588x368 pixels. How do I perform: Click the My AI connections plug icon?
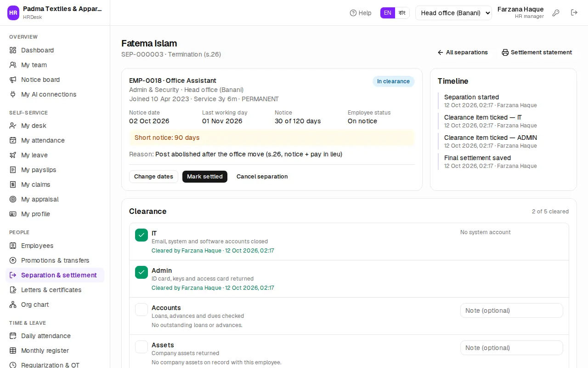(13, 94)
